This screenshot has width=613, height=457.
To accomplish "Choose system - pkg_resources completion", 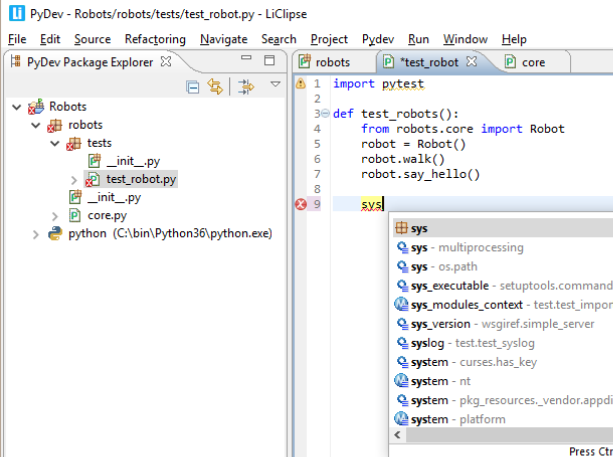I will 502,400.
